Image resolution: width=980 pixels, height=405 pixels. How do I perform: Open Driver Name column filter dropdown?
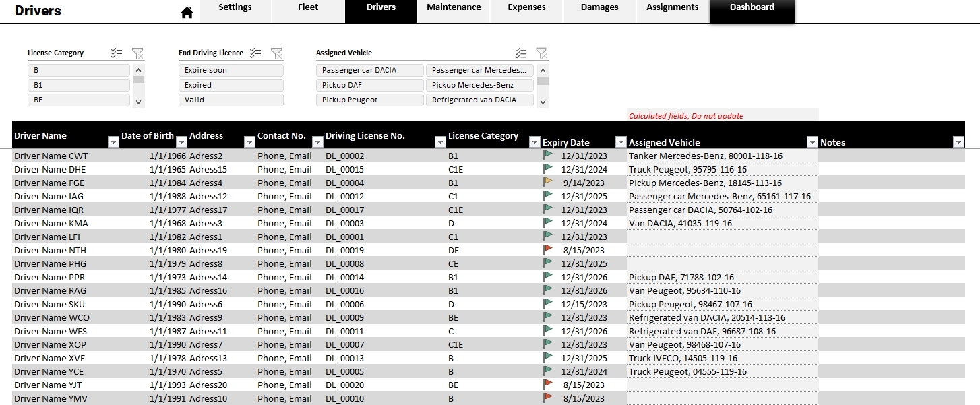[113, 142]
